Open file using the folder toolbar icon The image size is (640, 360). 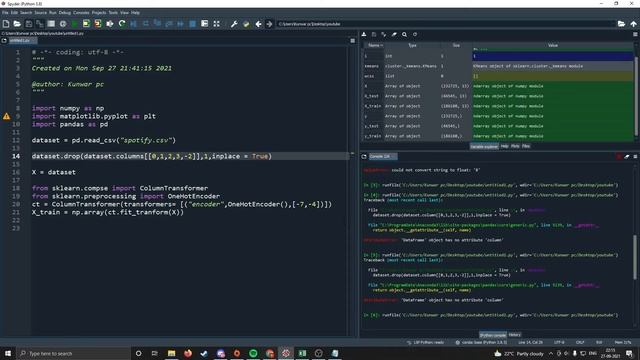click(x=17, y=24)
